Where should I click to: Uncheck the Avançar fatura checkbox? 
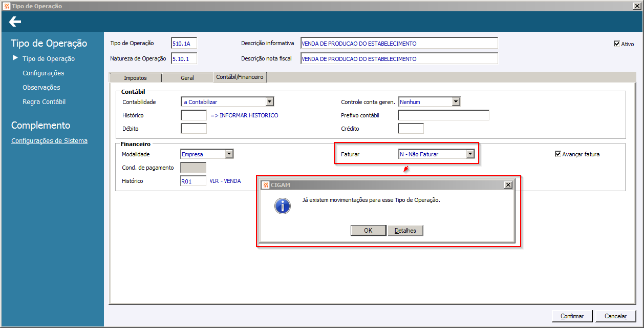(558, 154)
